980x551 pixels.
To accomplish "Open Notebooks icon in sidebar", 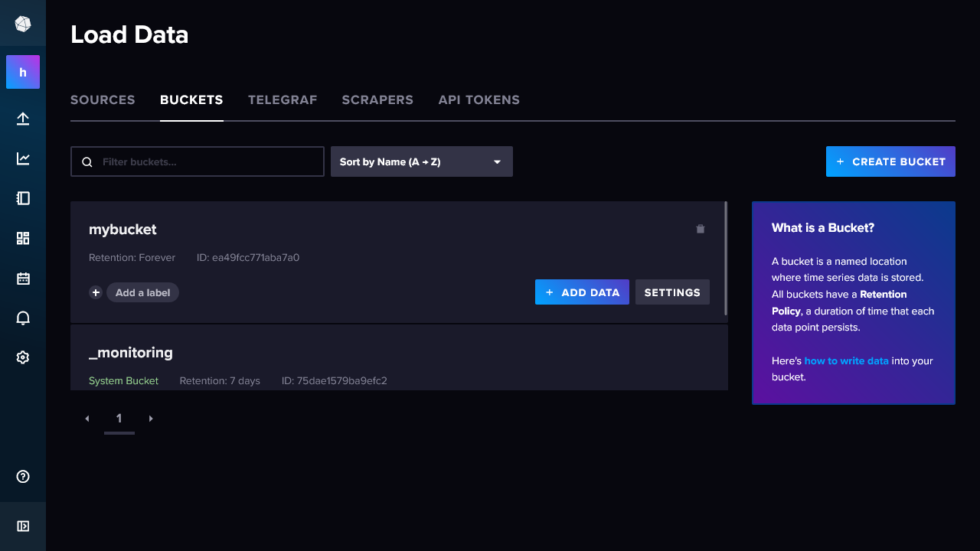I will point(23,198).
